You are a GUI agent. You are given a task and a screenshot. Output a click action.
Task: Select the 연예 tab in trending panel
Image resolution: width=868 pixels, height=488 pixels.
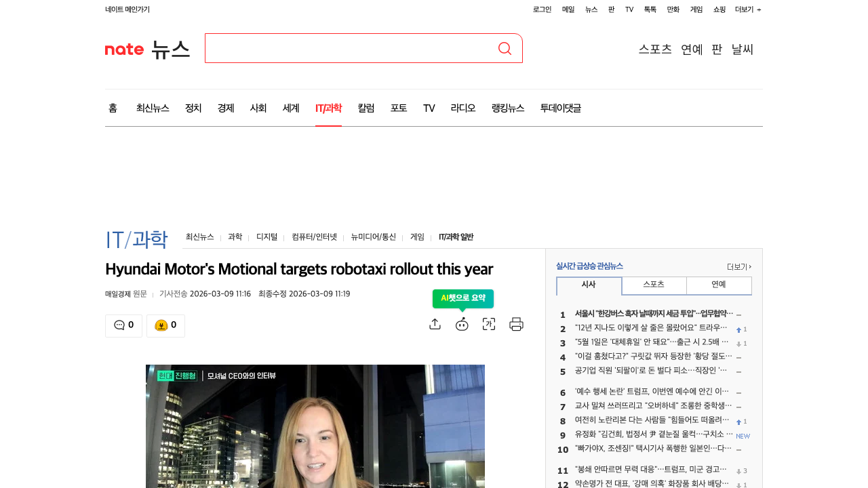[719, 285]
